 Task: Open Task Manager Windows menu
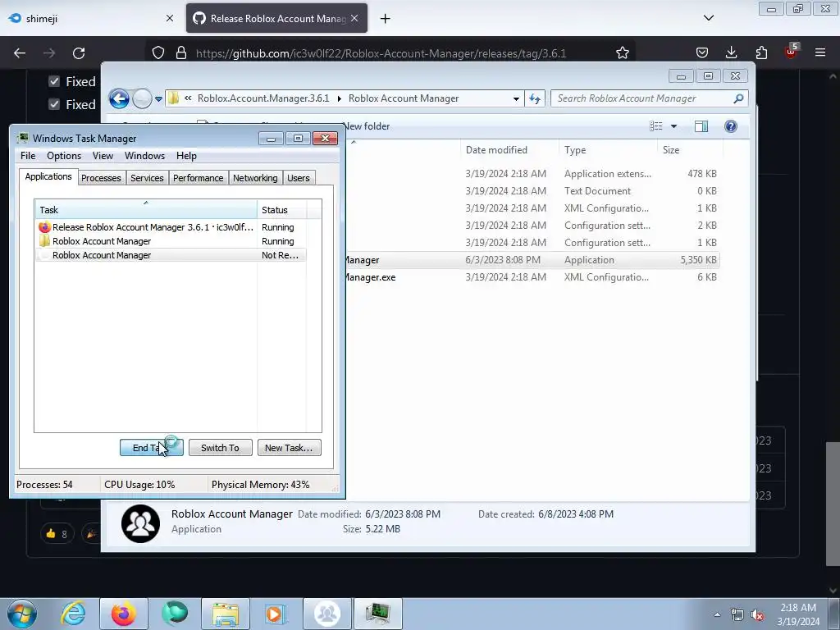tap(144, 156)
